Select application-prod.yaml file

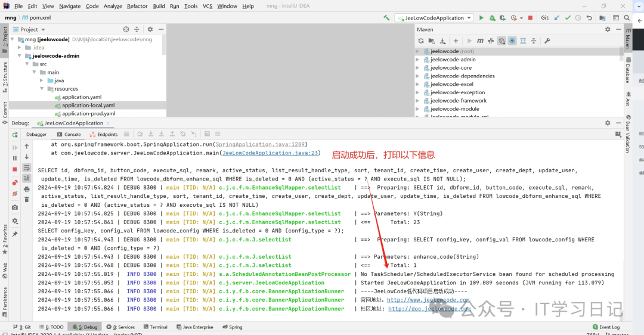click(x=88, y=114)
